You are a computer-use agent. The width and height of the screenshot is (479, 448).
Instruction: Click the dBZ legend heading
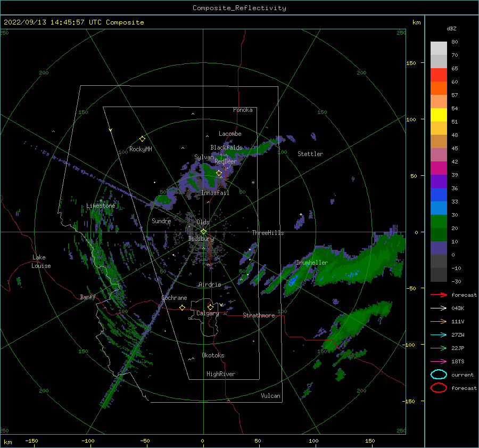click(x=451, y=28)
